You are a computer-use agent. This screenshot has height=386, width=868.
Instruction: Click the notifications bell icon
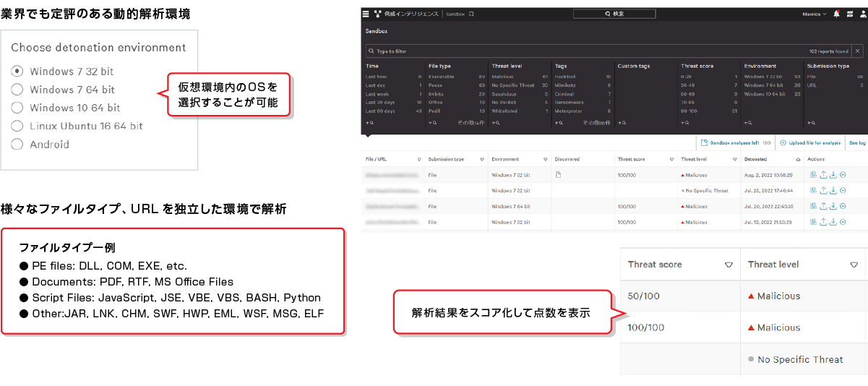point(837,14)
